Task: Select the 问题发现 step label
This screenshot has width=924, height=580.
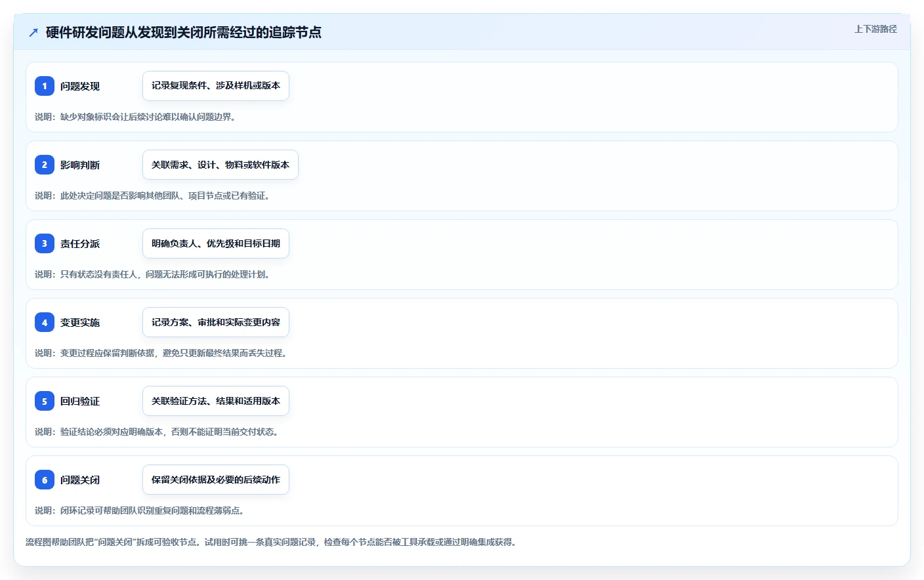Action: point(80,86)
